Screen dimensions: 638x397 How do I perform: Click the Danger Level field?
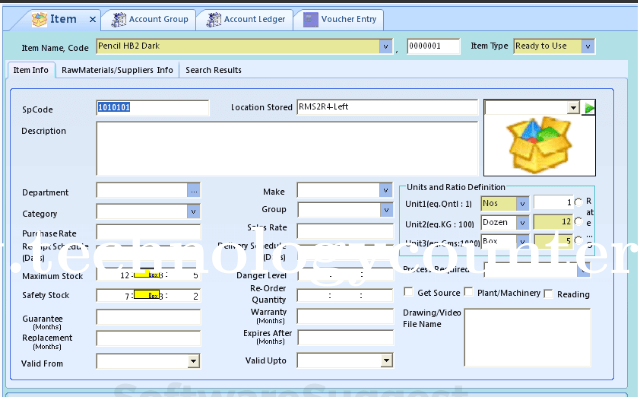pos(345,275)
